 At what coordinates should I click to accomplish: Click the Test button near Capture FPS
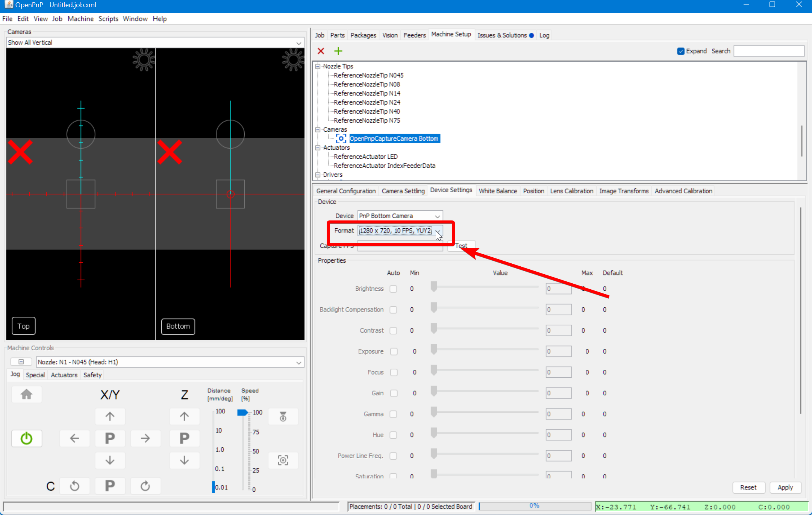(461, 245)
